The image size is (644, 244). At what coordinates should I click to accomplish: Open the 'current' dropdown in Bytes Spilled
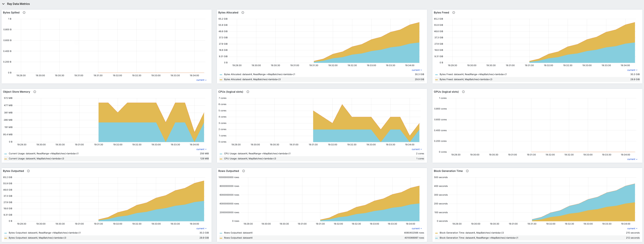click(202, 80)
